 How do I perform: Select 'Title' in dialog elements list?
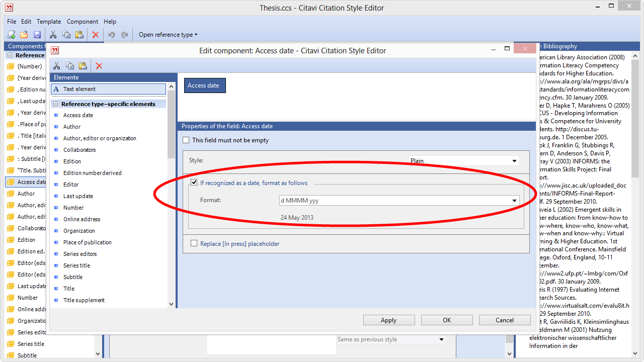coord(69,289)
